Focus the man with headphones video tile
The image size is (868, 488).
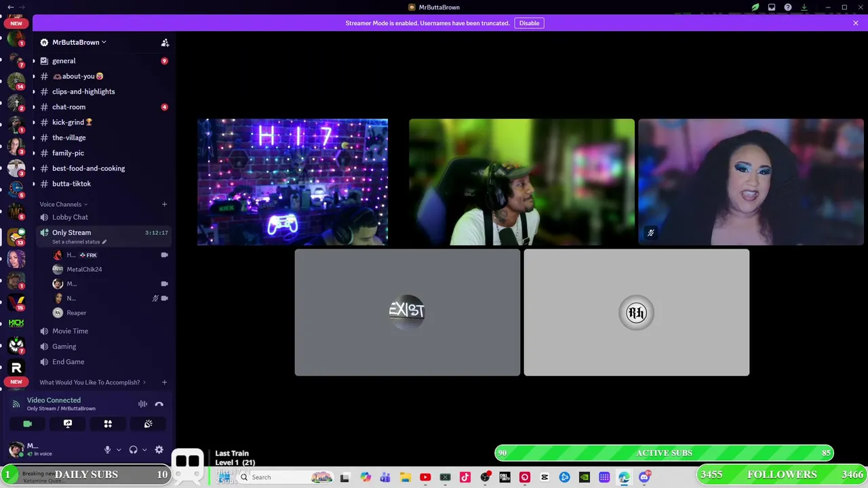[x=521, y=182]
